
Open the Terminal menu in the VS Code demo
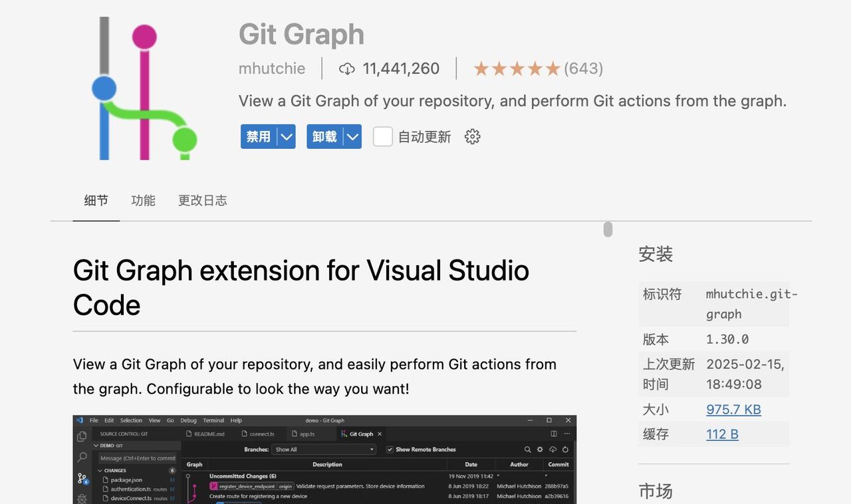pyautogui.click(x=213, y=420)
